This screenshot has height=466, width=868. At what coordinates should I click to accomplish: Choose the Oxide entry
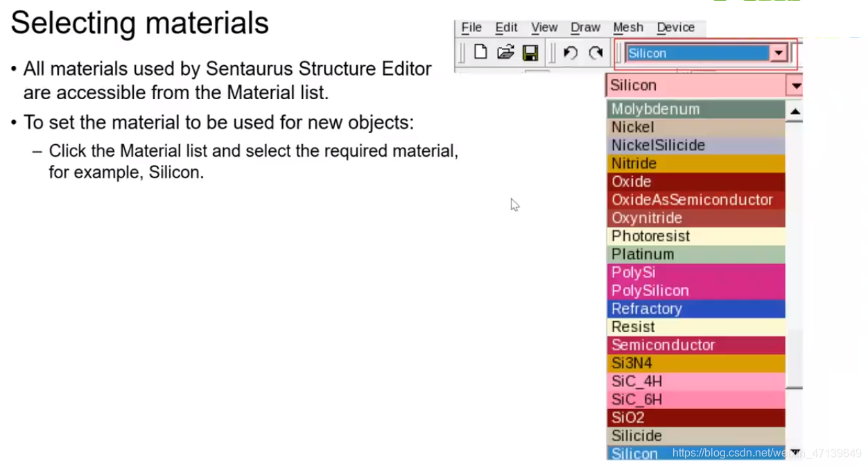(x=696, y=181)
